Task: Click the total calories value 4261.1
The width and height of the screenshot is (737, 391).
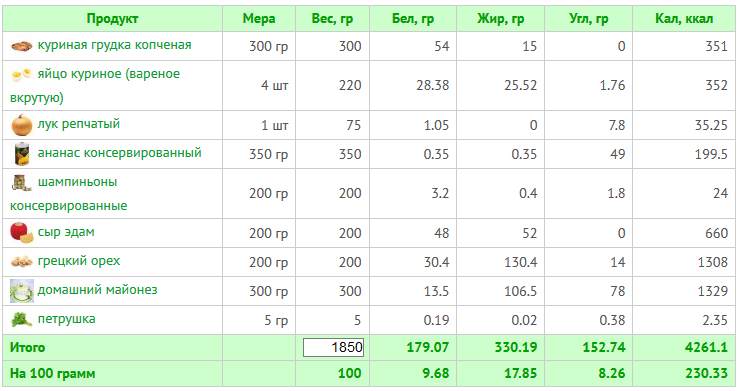Action: point(706,348)
